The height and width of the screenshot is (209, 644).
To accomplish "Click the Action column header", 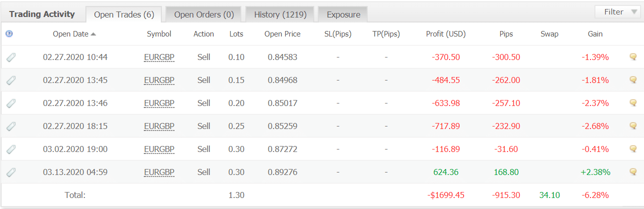I will [x=204, y=34].
